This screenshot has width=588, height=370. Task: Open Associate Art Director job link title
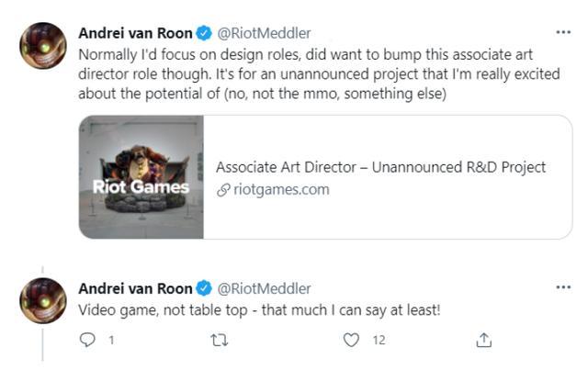point(380,167)
